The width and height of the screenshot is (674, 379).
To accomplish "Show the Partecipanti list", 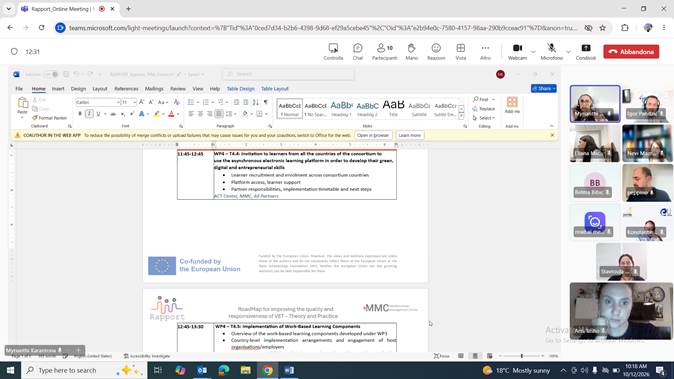I will point(384,52).
